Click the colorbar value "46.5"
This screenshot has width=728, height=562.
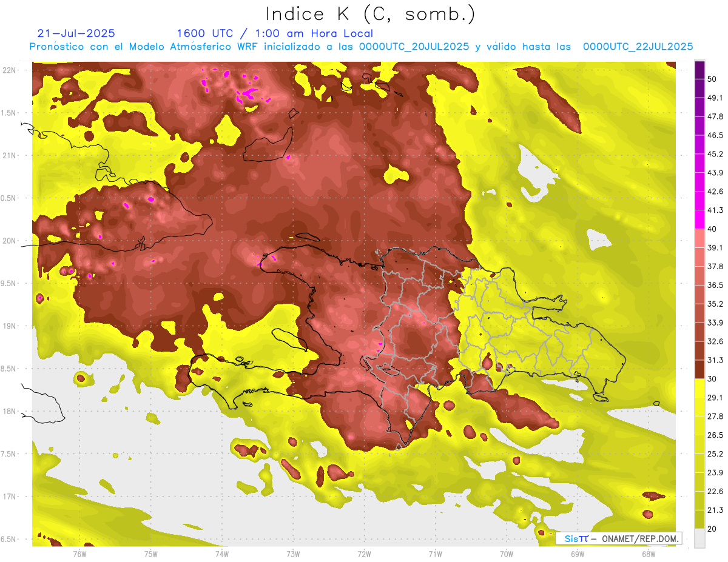[715, 135]
